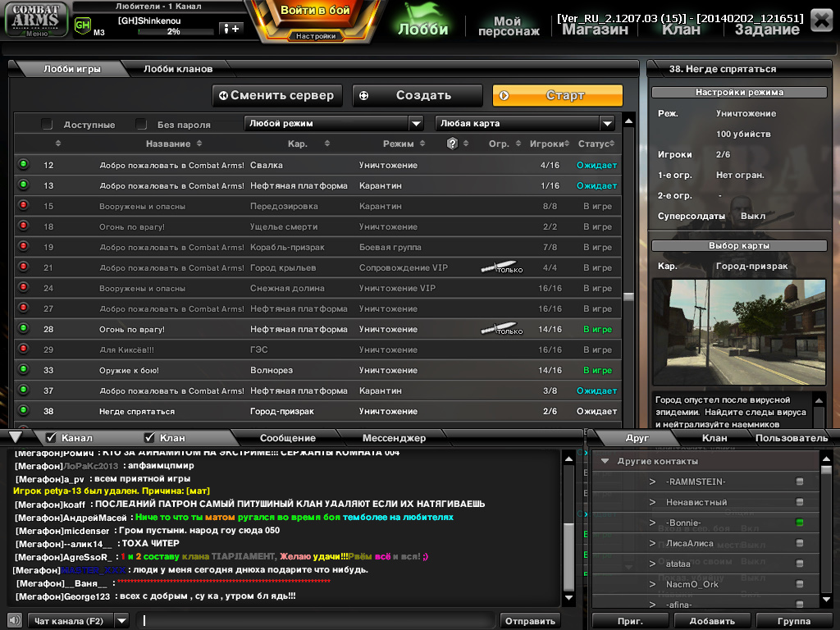Click red status dot of room 29
Image resolution: width=840 pixels, height=630 pixels.
click(x=24, y=349)
